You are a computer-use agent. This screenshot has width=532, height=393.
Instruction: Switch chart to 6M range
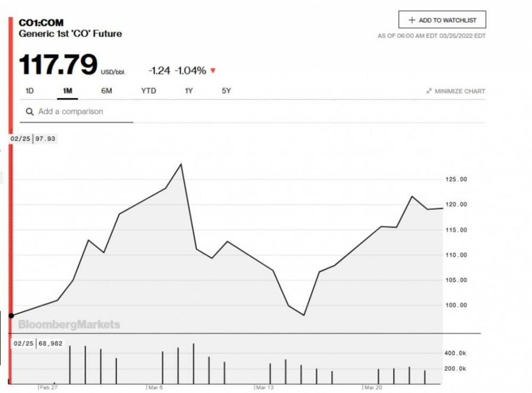coord(106,91)
